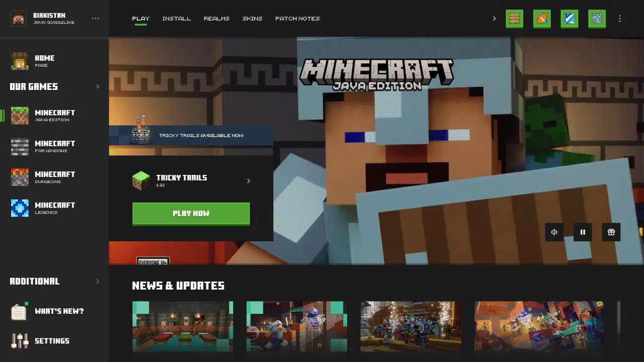Select Minecraft Java Edition grass block icon
The width and height of the screenshot is (644, 362).
[x=20, y=116]
